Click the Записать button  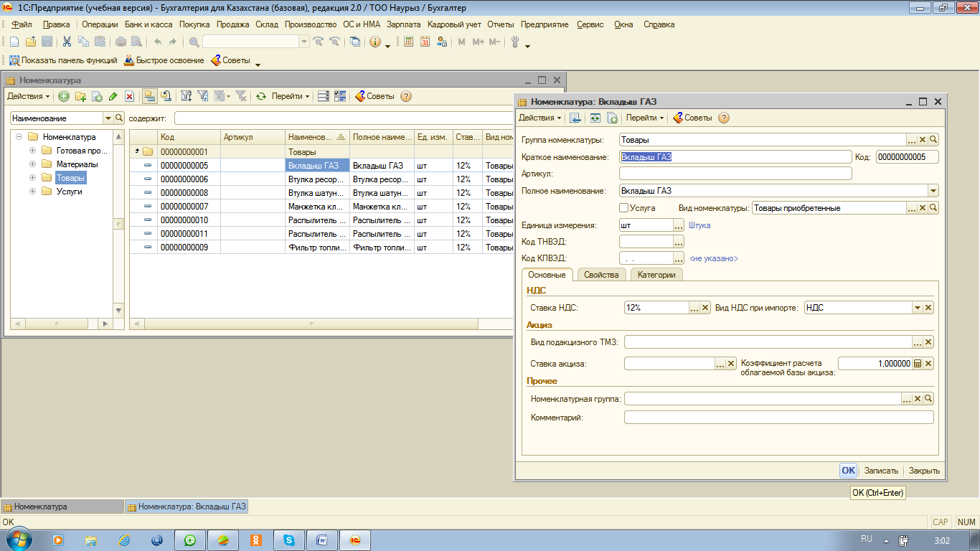click(x=881, y=471)
